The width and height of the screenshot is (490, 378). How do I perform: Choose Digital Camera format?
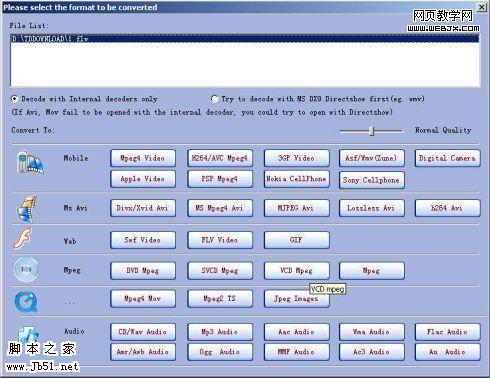(447, 158)
